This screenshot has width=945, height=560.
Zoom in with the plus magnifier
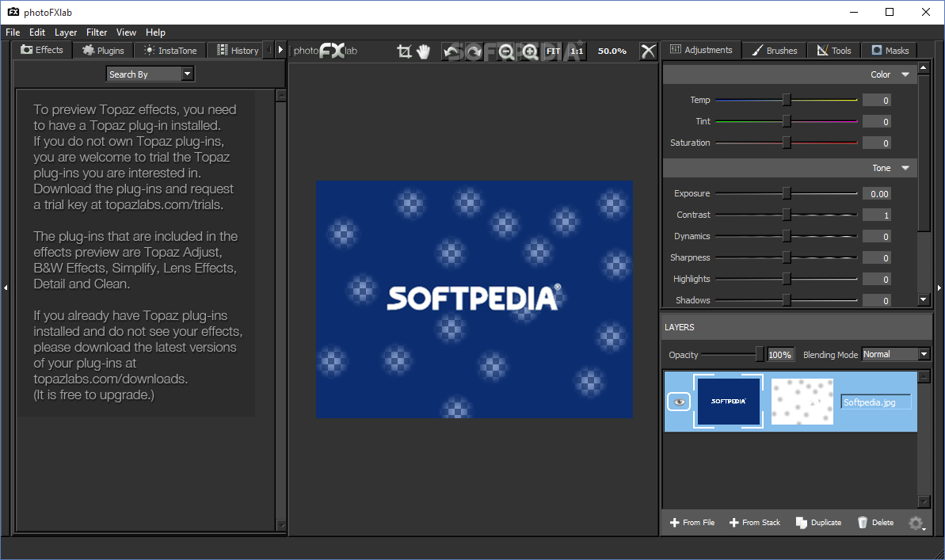(x=530, y=51)
